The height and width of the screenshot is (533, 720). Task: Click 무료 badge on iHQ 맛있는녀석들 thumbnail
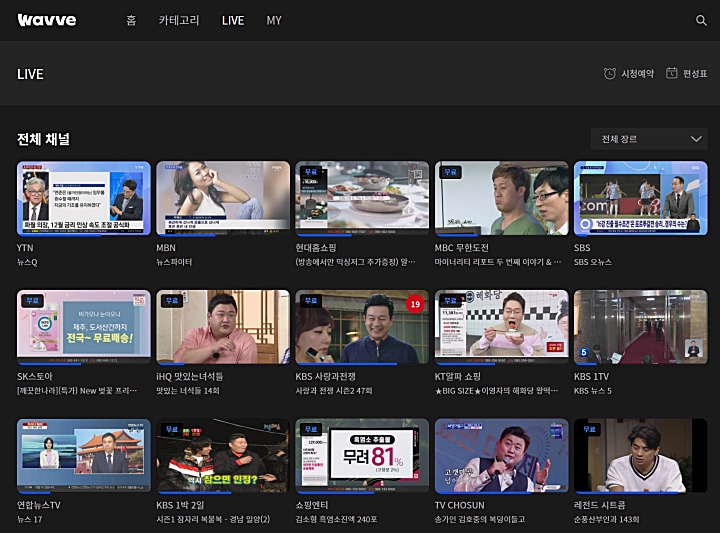172,301
